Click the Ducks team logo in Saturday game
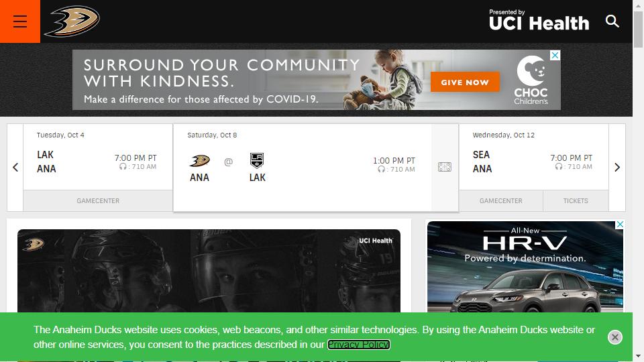644x362 pixels. (200, 160)
